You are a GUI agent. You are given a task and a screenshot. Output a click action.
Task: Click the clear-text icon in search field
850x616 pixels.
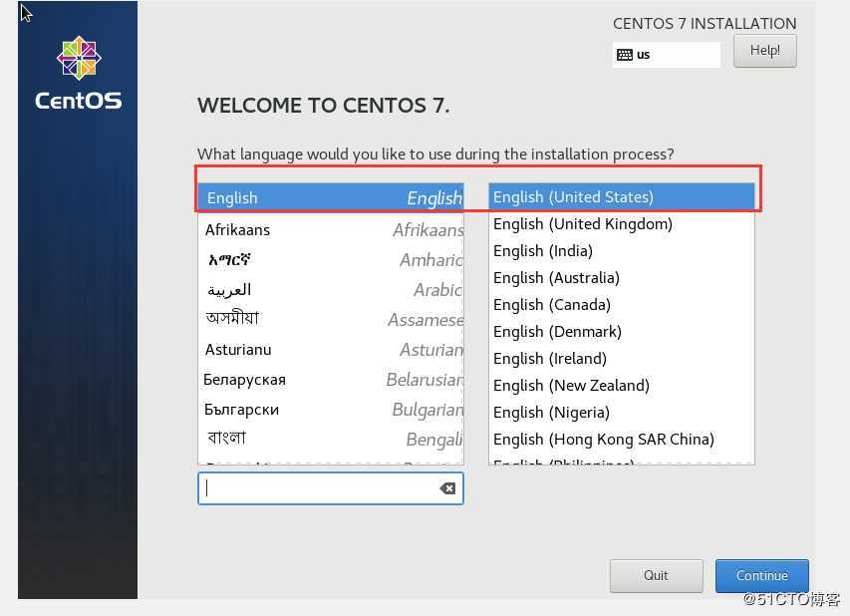pyautogui.click(x=447, y=488)
